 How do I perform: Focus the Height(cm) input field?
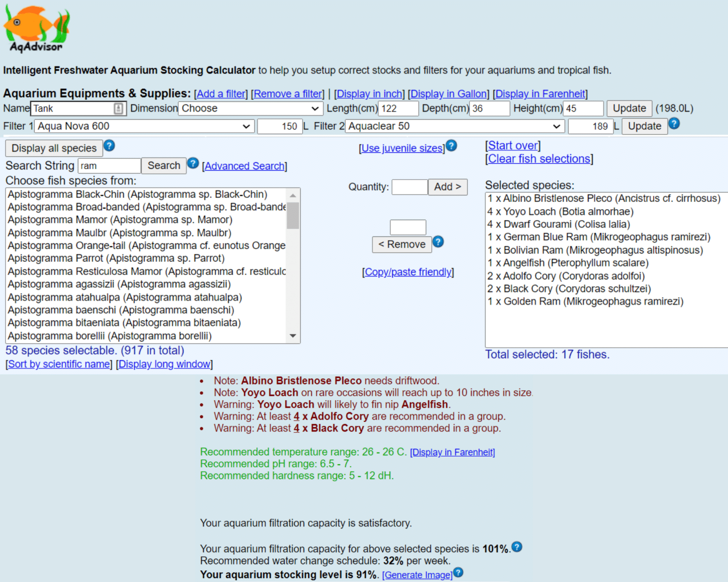point(583,108)
